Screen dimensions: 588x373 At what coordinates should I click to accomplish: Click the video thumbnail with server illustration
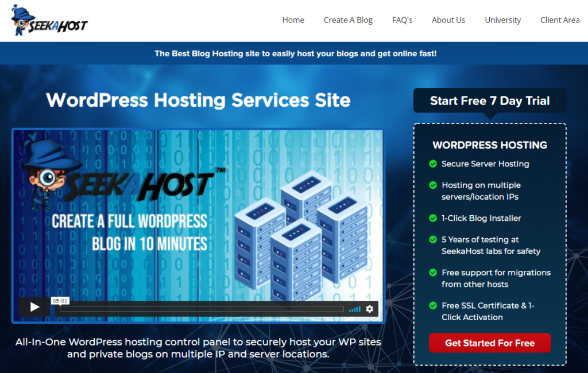[x=198, y=226]
